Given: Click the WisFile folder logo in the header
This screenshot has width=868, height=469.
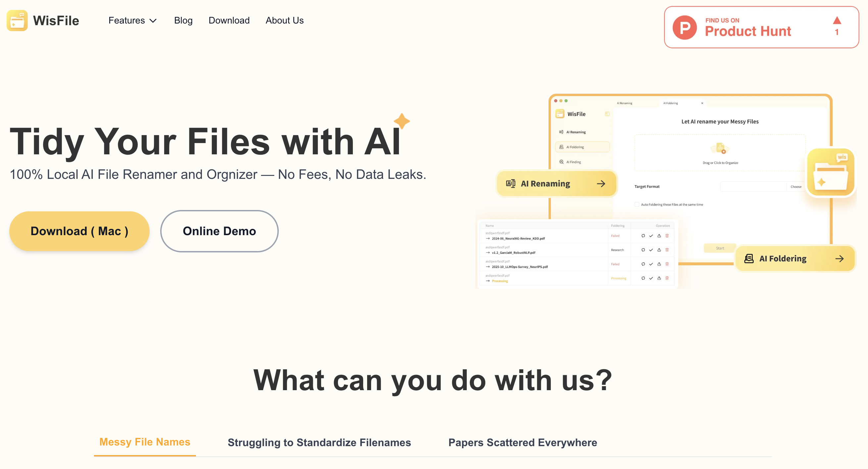Looking at the screenshot, I should [17, 21].
